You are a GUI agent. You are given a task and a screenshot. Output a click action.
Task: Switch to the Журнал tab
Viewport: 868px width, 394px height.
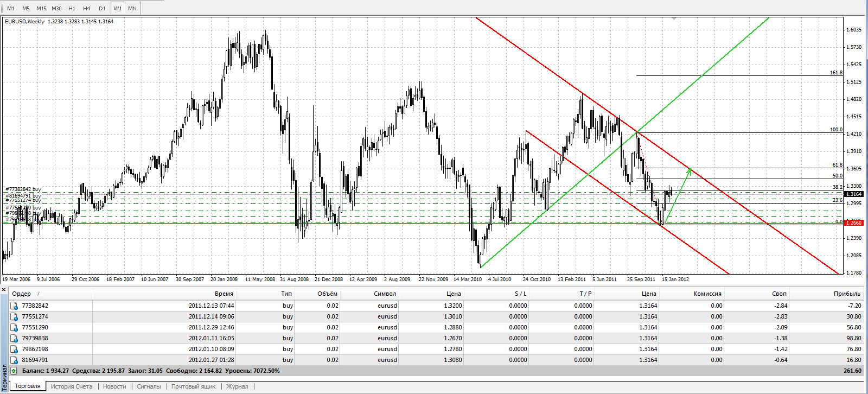click(237, 386)
